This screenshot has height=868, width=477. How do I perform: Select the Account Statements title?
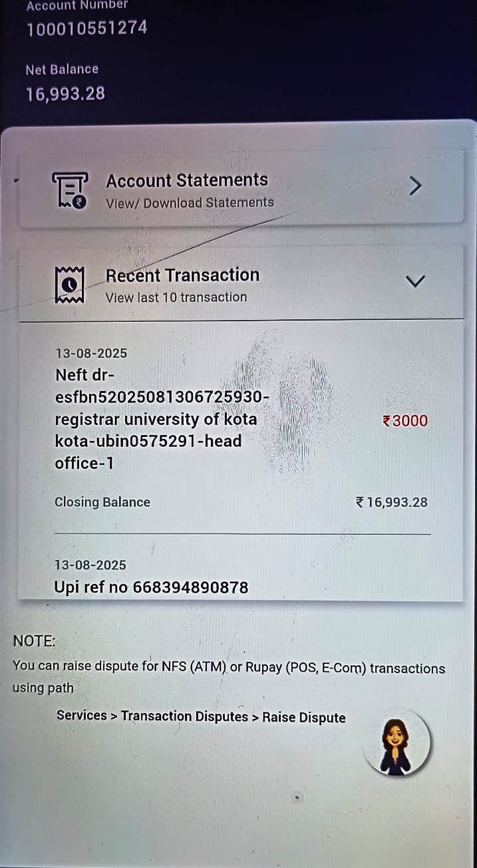(x=187, y=180)
